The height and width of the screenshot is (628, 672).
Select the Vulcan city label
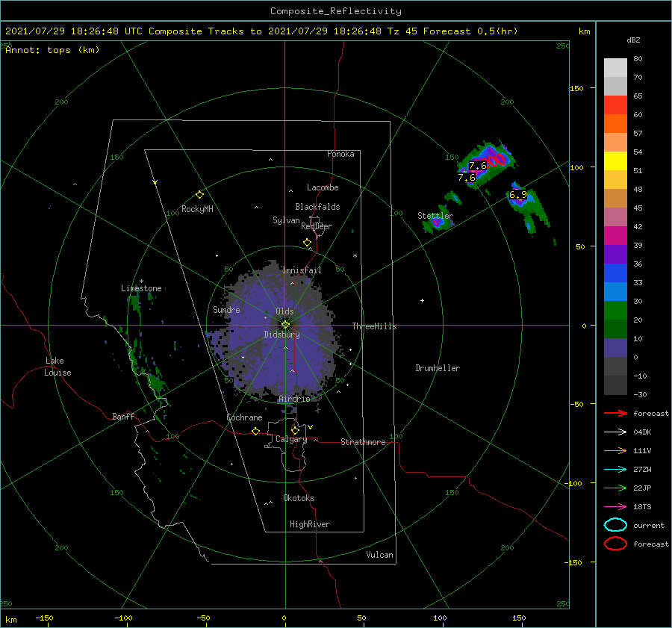379,555
